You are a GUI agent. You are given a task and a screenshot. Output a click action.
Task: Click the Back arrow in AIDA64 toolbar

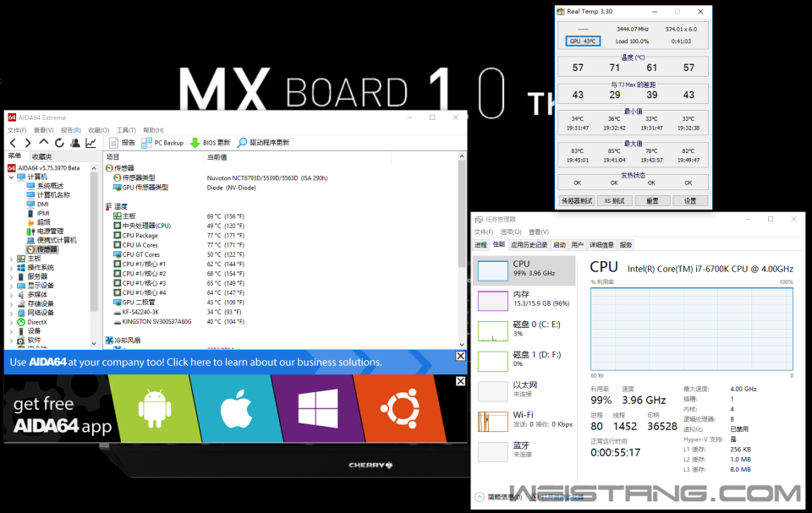[13, 143]
